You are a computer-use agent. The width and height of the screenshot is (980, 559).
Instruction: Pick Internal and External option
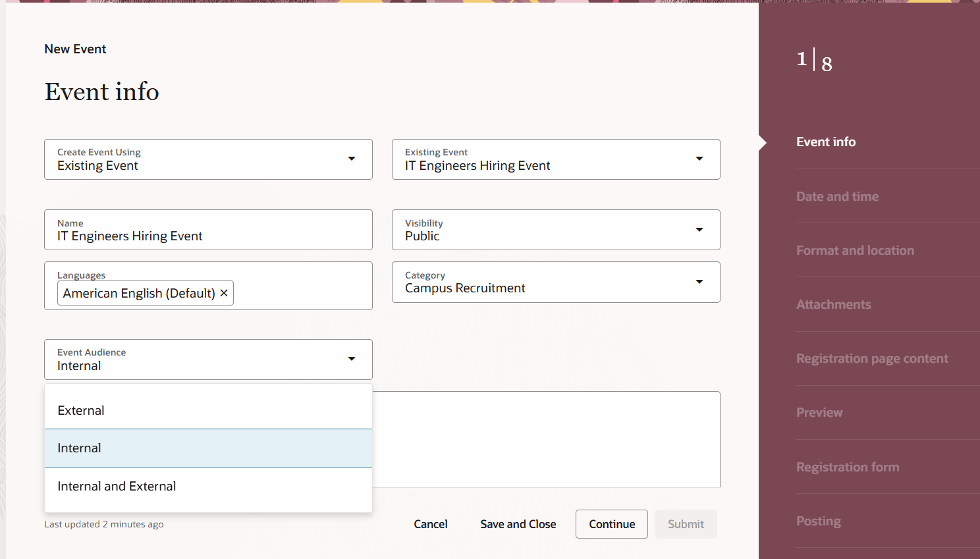pos(208,486)
